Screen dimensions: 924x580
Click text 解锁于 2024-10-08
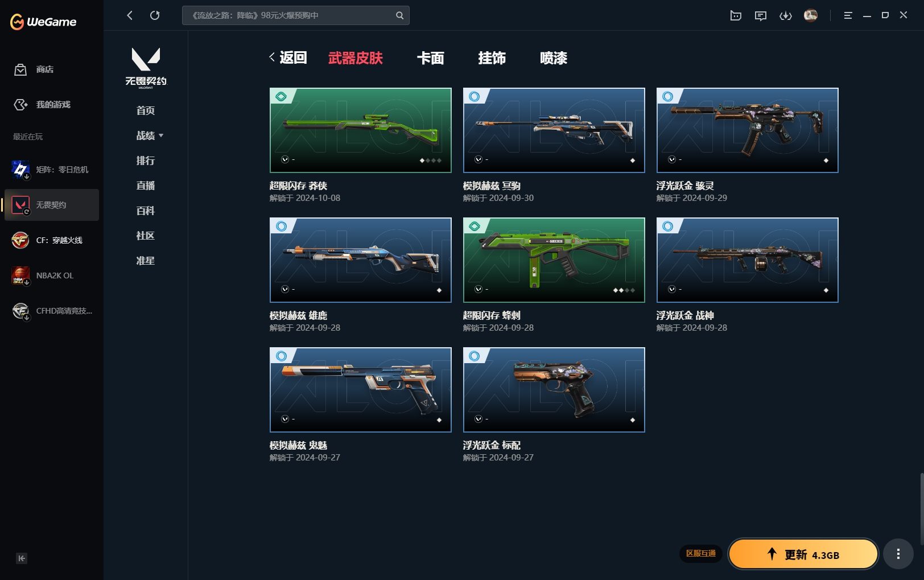[305, 198]
